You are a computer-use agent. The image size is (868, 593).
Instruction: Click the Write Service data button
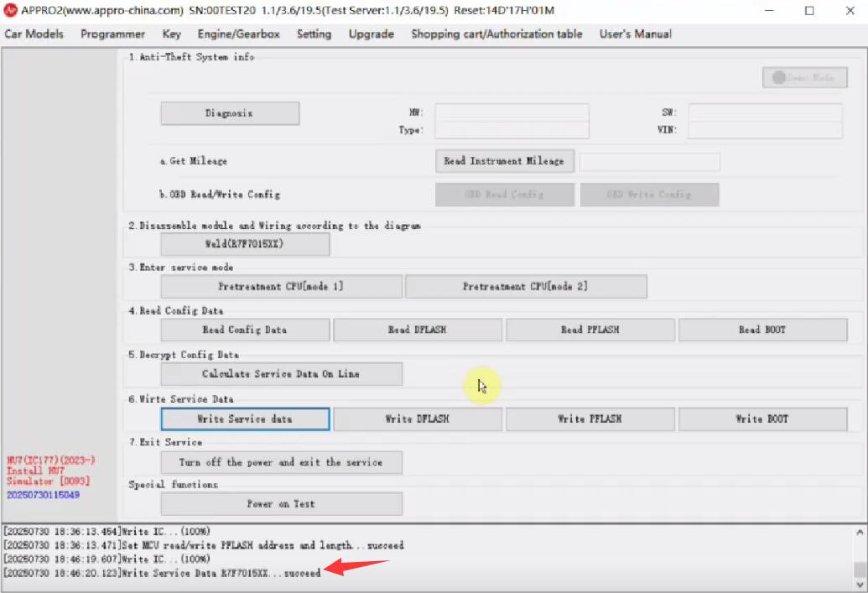point(245,419)
